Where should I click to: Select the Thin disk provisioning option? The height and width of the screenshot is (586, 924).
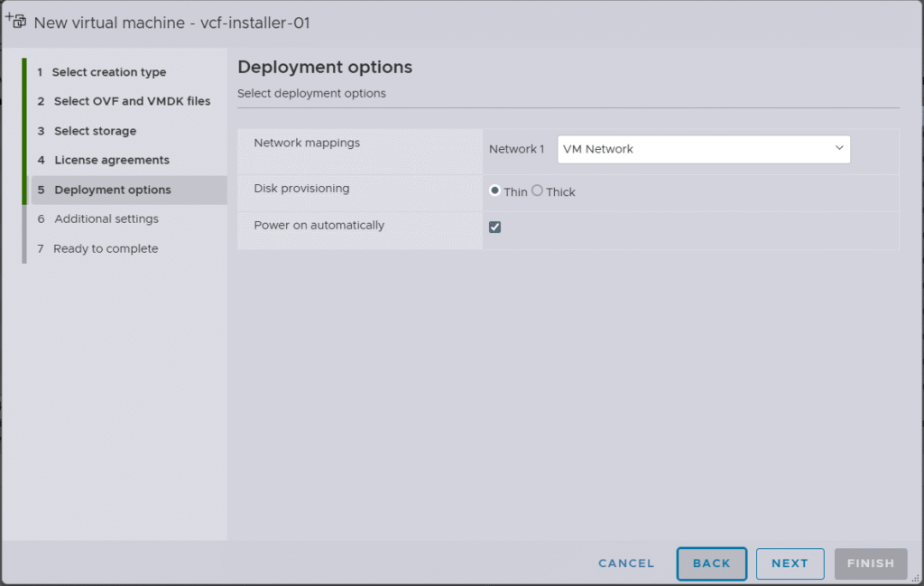494,191
